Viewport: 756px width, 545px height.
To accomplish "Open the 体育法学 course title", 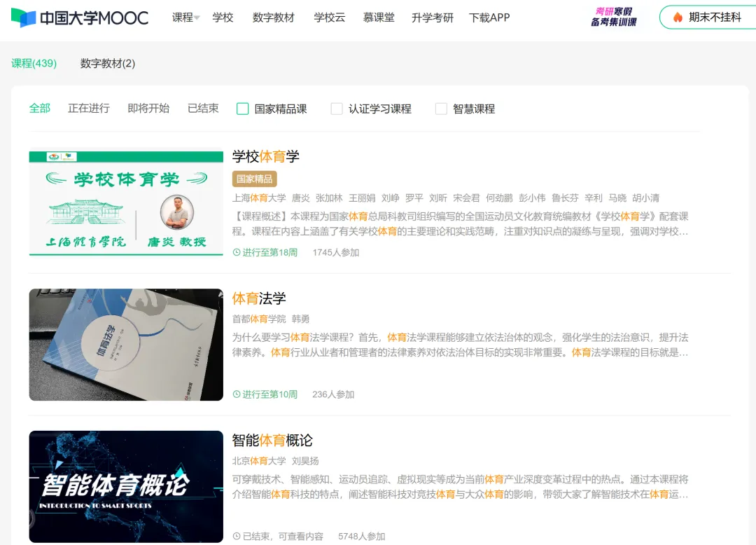I will pos(259,298).
